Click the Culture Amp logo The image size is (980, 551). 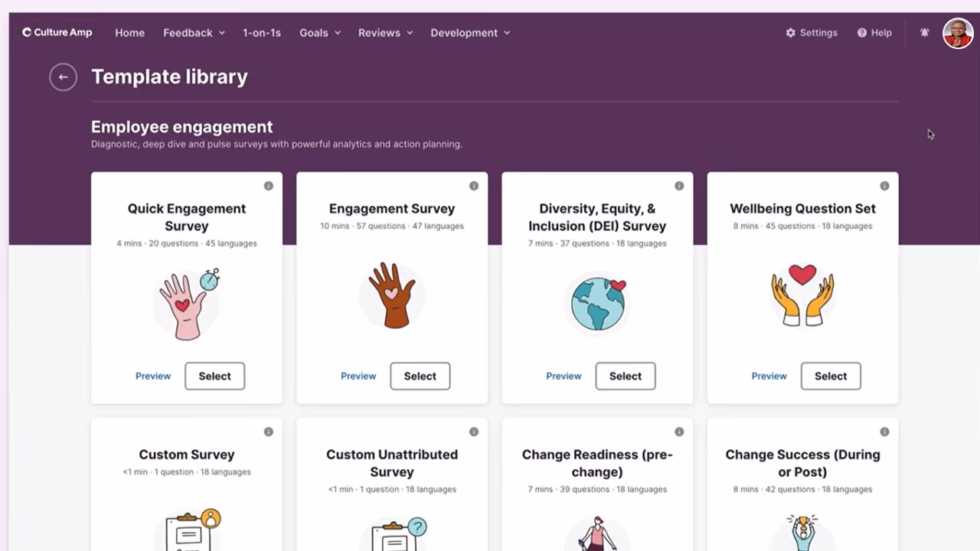click(57, 33)
